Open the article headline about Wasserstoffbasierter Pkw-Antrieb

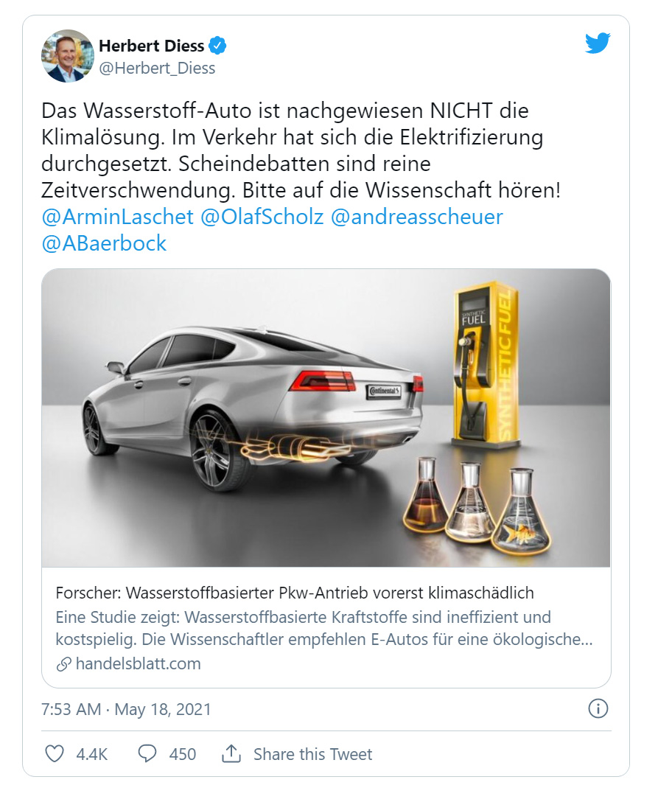tap(295, 593)
